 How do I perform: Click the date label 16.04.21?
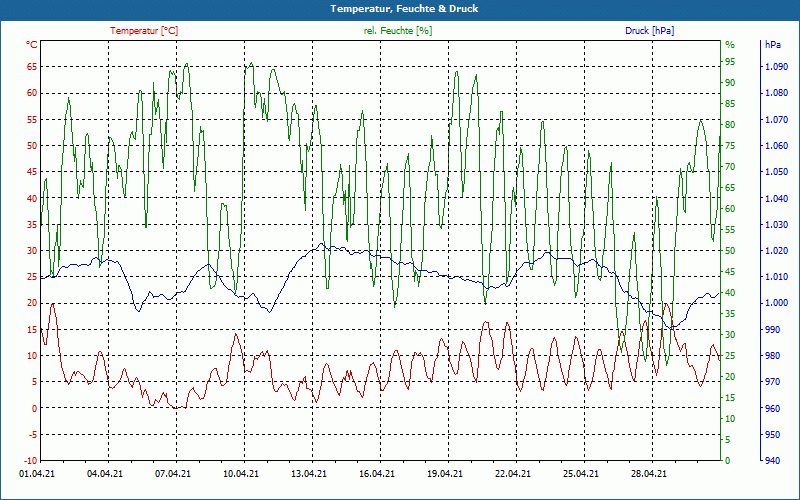[377, 474]
